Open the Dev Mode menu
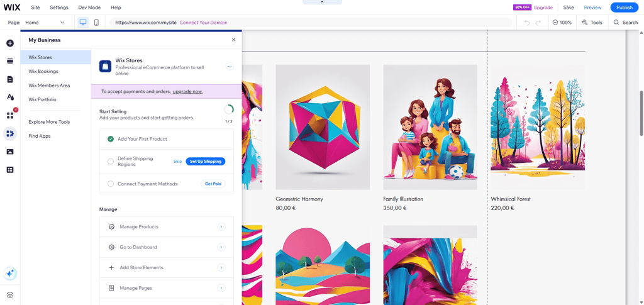Image resolution: width=644 pixels, height=305 pixels. (88, 8)
